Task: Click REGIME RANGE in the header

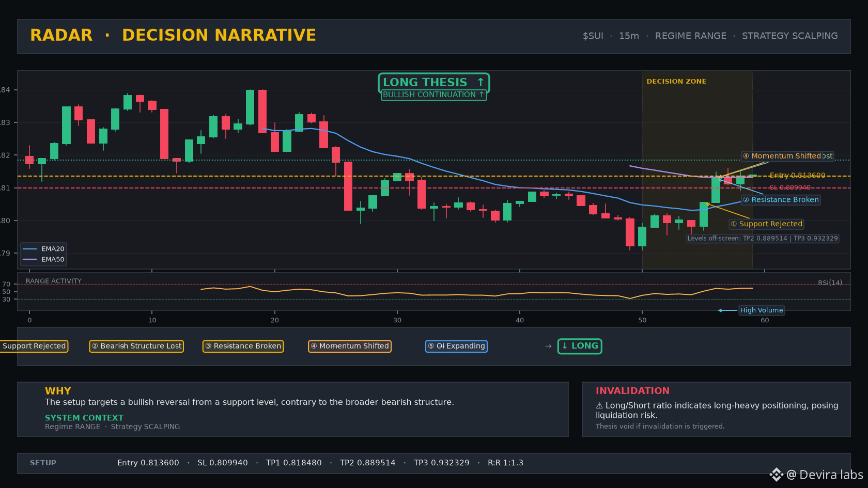Action: click(690, 36)
